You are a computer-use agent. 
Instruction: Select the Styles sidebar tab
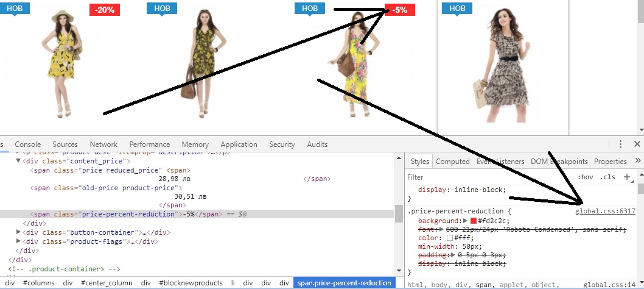pyautogui.click(x=420, y=162)
